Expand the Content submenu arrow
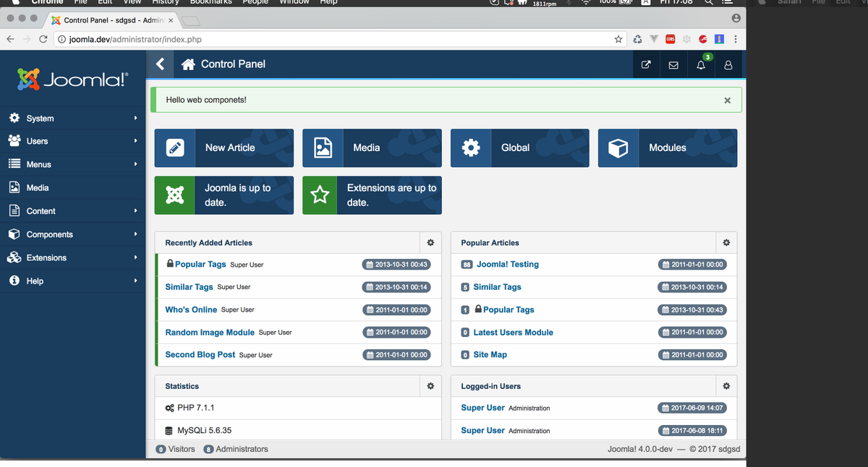Viewport: 868px width, 467px height. click(135, 210)
